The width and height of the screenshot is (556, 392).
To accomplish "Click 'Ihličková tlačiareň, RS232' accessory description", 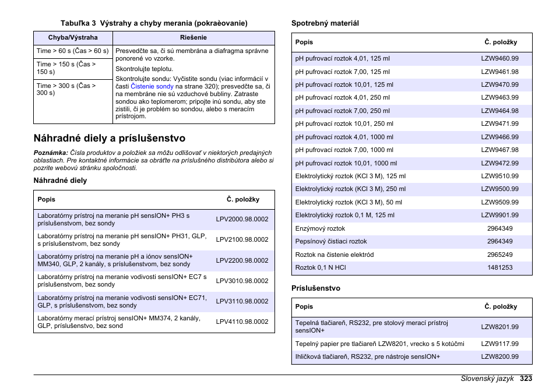I will 368,357.
